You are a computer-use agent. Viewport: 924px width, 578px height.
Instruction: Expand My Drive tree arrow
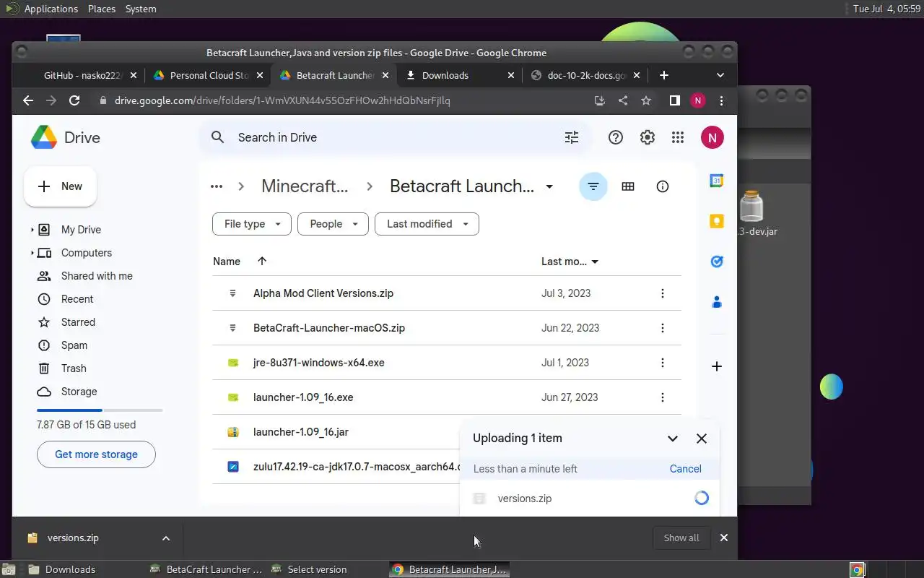pos(32,230)
